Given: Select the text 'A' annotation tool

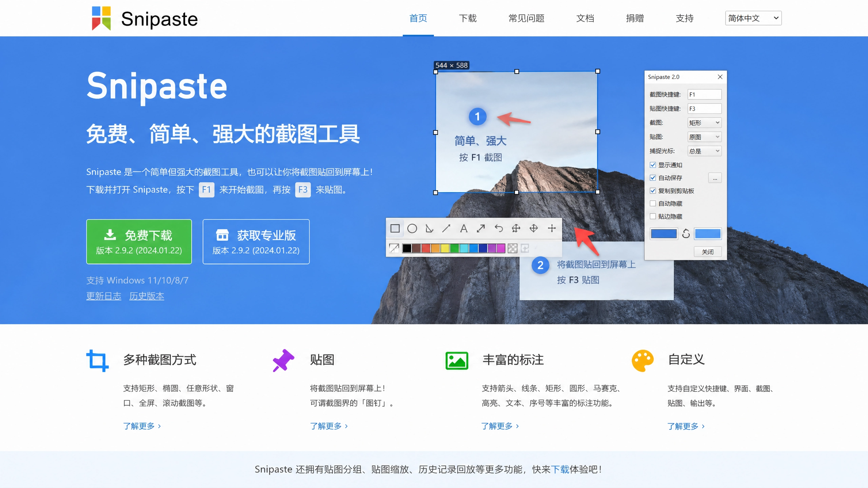Looking at the screenshot, I should 463,228.
